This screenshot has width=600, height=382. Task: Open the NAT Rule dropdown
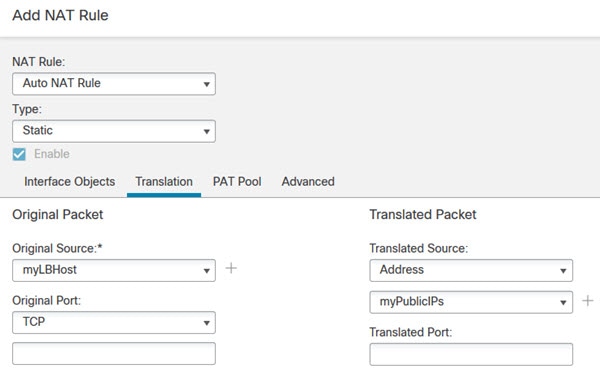click(x=114, y=84)
